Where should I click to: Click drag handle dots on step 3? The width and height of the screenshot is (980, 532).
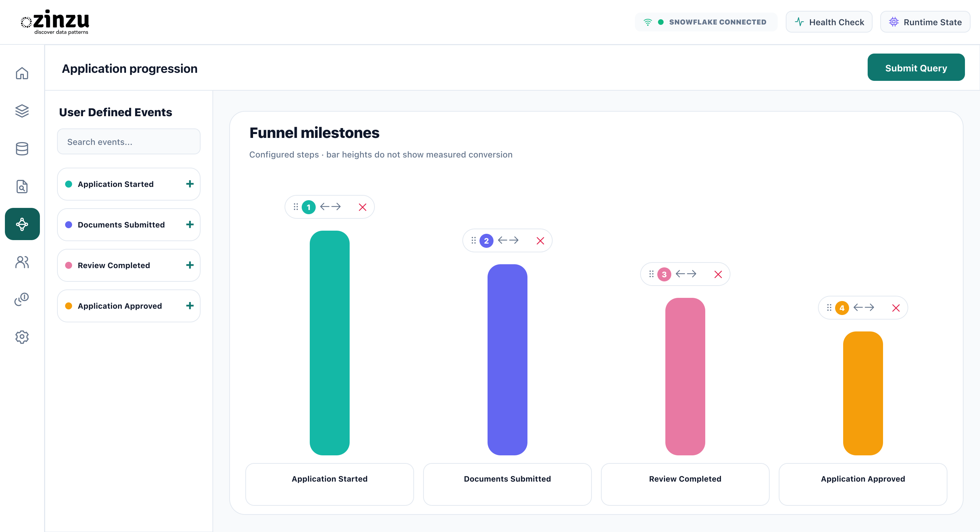click(651, 274)
